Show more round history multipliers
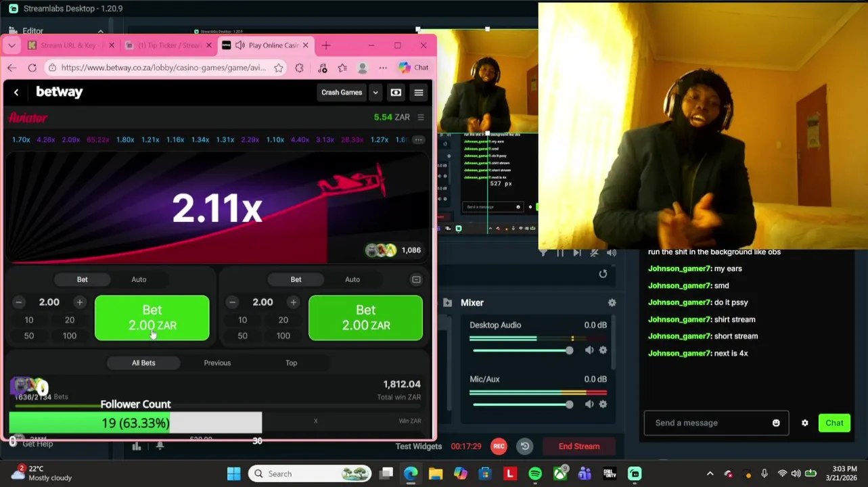This screenshot has width=868, height=487. point(419,140)
